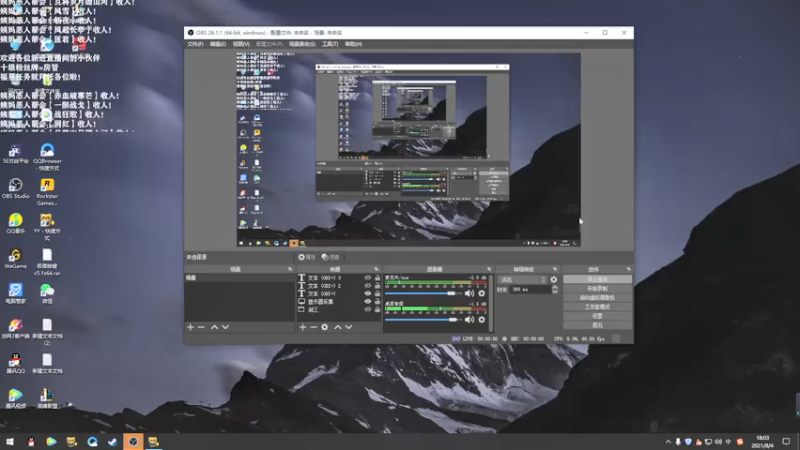The width and height of the screenshot is (800, 450).
Task: Decrease transition duration with down stepper
Action: click(555, 292)
